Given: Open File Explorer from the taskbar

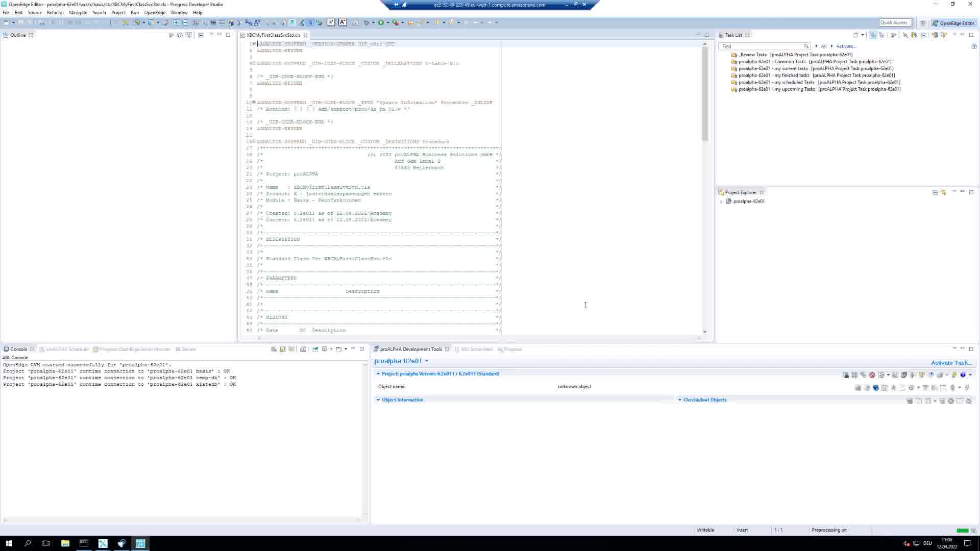Looking at the screenshot, I should click(x=65, y=543).
